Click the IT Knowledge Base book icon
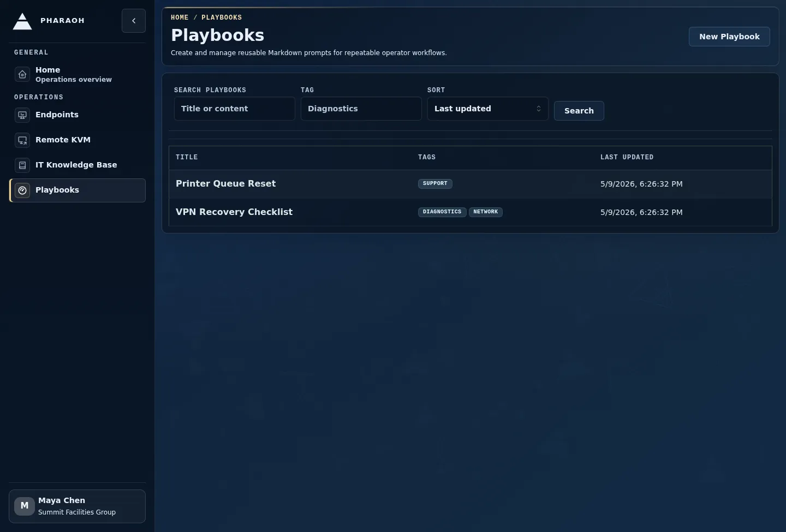786x532 pixels. (22, 165)
